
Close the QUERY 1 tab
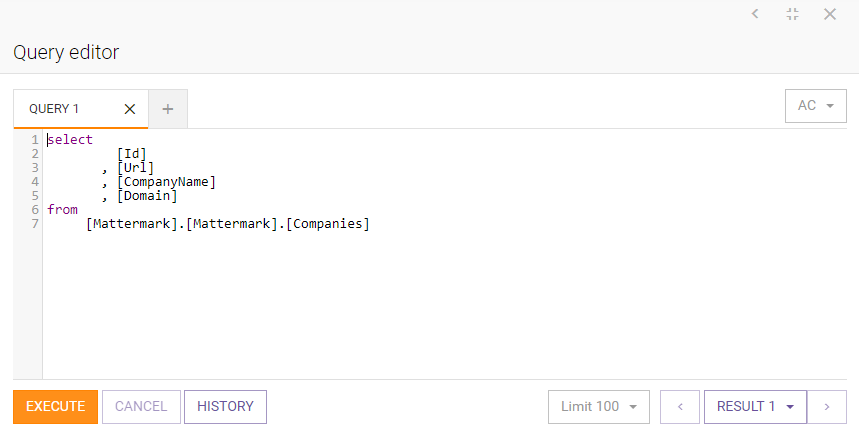(130, 109)
